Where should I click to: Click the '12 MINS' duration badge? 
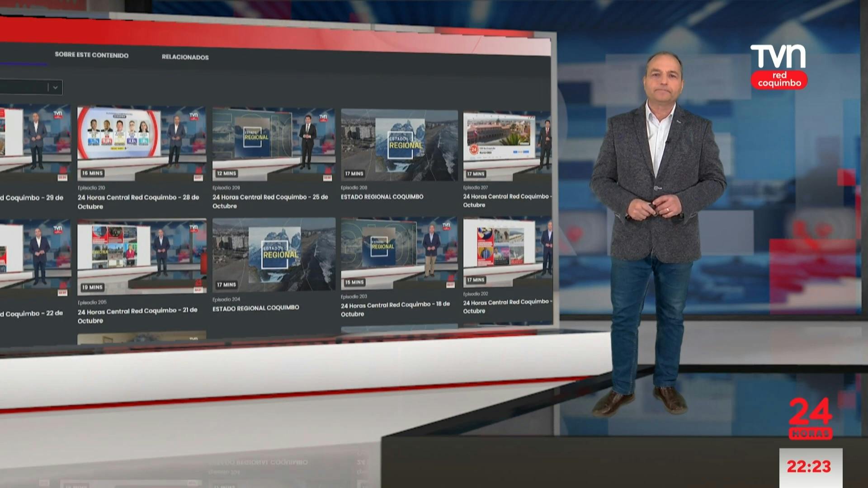(x=226, y=173)
